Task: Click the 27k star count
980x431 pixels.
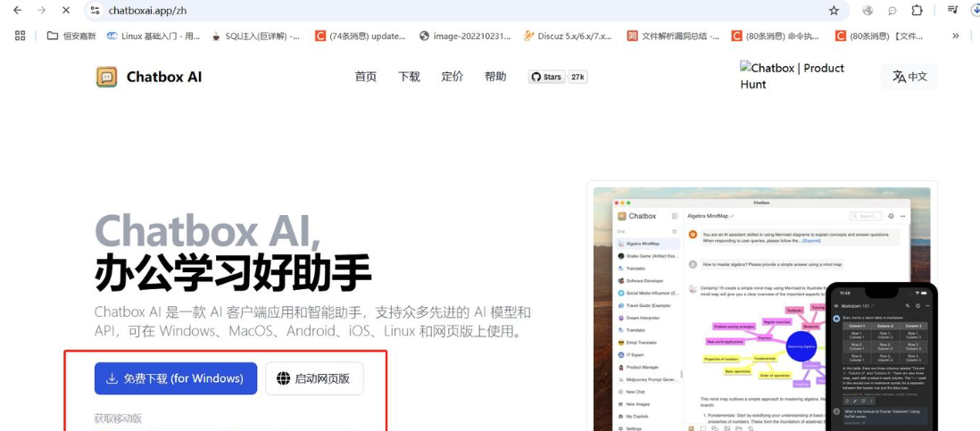Action: 578,77
